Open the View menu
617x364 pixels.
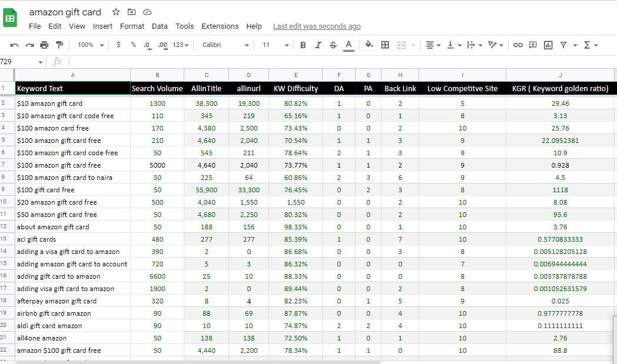77,26
